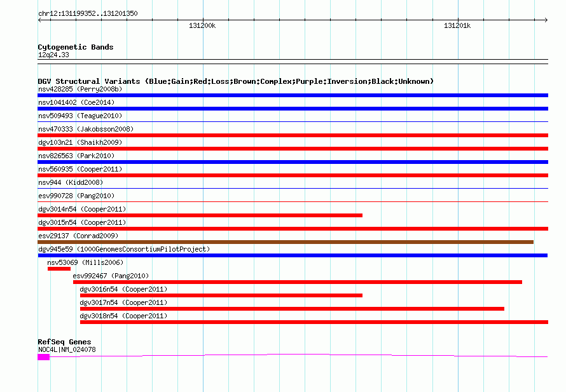Select the blue bar under nsv826563
Screen dimensions: 566x392
pos(293,162)
